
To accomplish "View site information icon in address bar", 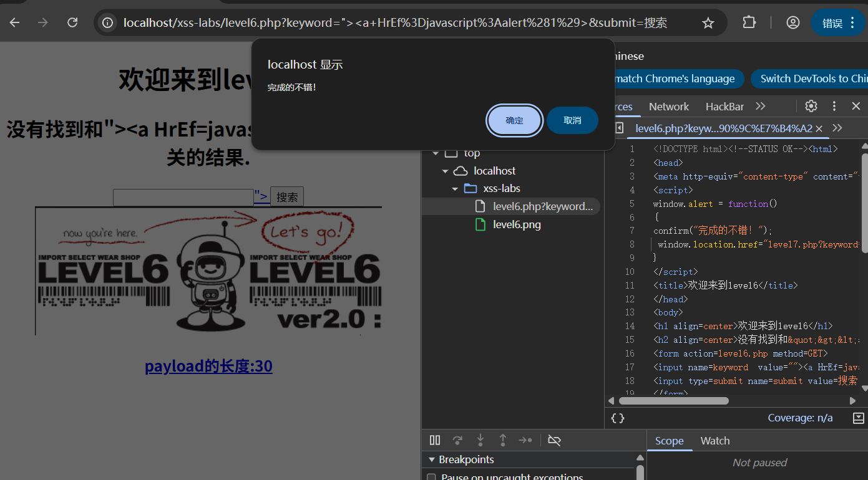I will click(x=108, y=23).
